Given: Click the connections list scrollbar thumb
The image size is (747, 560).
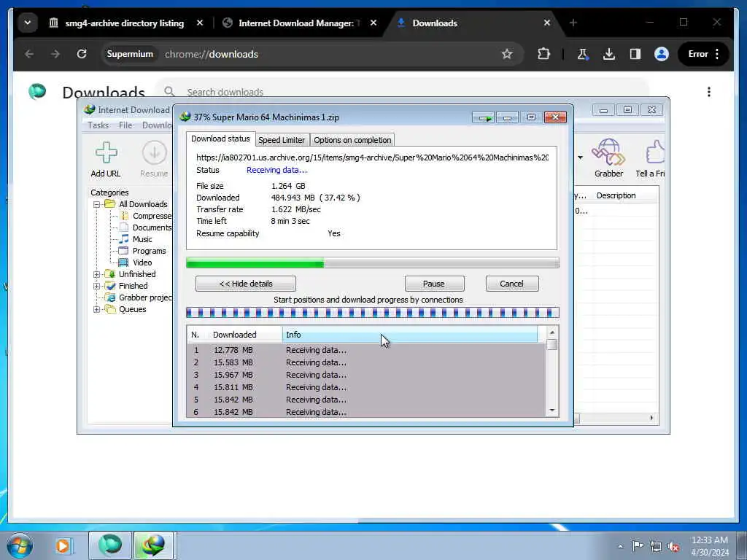Looking at the screenshot, I should point(551,345).
